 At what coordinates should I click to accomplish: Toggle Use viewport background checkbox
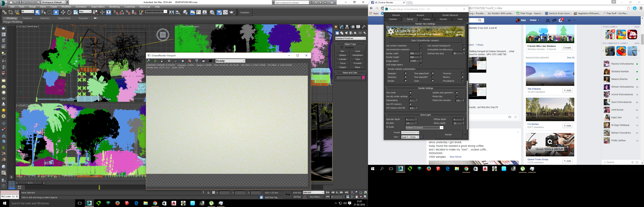click(x=464, y=46)
